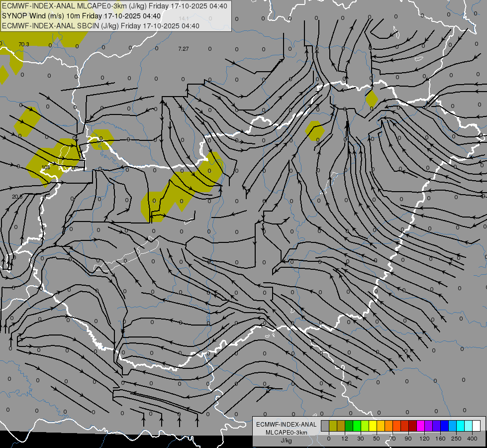Click the SYNOP Wind 10m title line
This screenshot has height=448, width=487.
pos(82,16)
